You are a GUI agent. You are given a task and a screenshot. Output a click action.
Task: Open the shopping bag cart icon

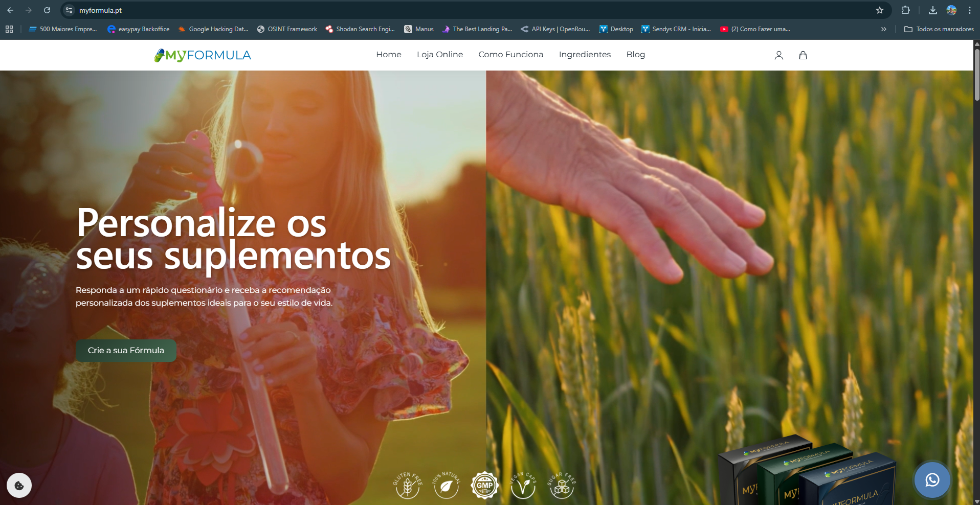(x=803, y=55)
